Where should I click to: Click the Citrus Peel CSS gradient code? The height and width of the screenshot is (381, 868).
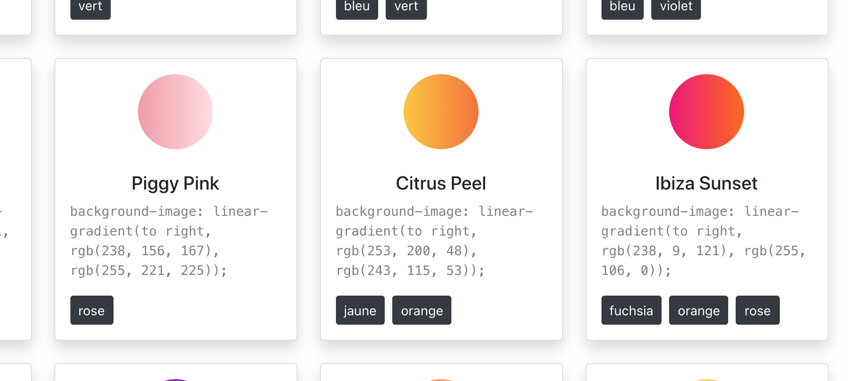tap(434, 241)
